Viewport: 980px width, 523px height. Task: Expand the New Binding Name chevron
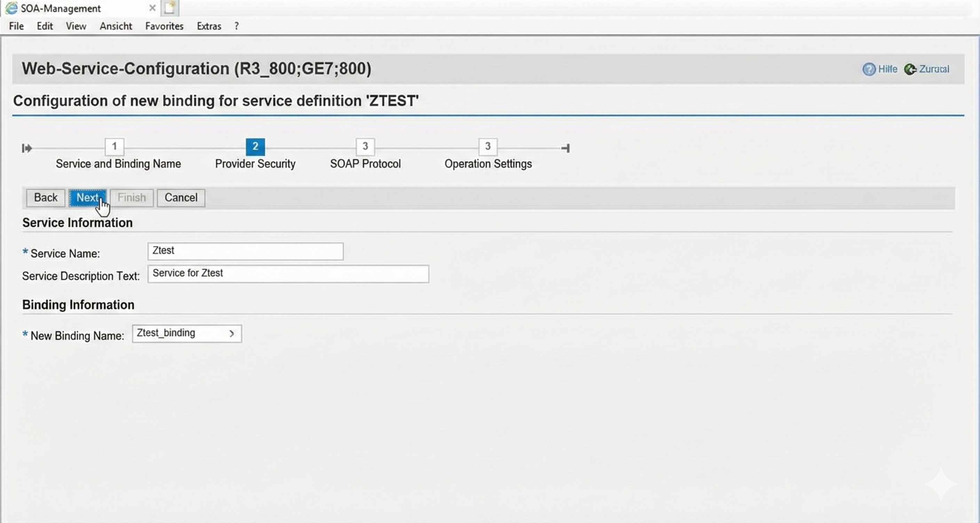[x=232, y=334]
